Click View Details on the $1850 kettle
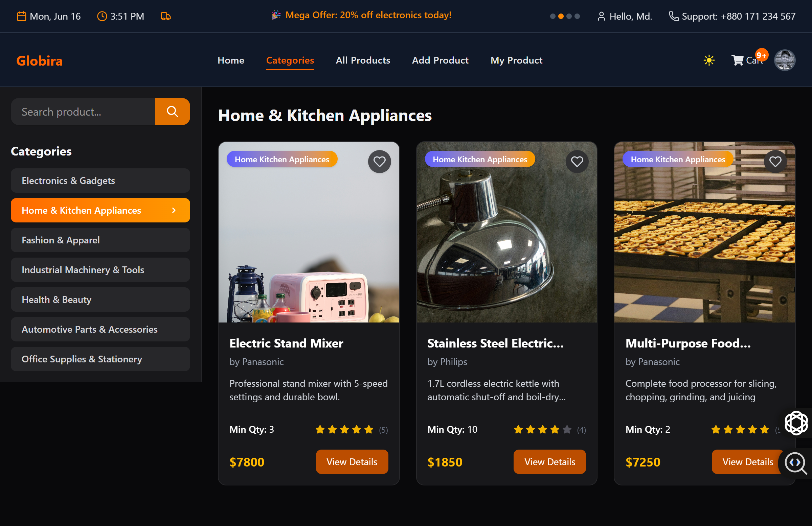The height and width of the screenshot is (526, 812). pos(550,461)
